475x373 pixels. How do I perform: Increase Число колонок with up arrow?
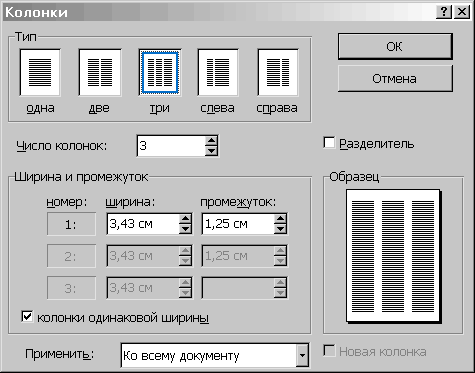pos(211,141)
